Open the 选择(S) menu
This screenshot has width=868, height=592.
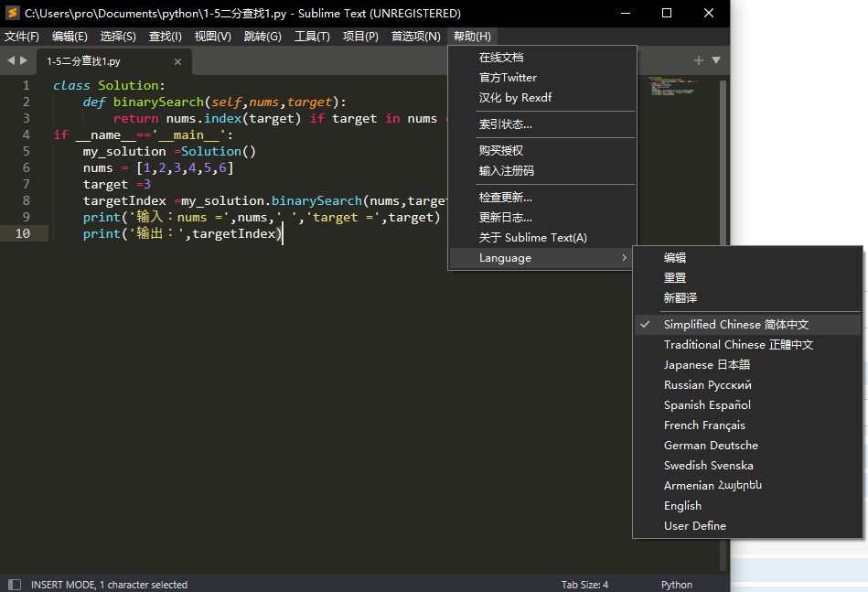pyautogui.click(x=118, y=36)
